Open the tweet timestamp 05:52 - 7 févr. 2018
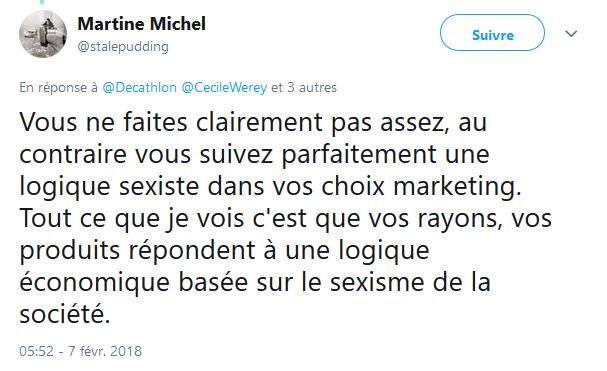This screenshot has height=371, width=607. click(81, 351)
